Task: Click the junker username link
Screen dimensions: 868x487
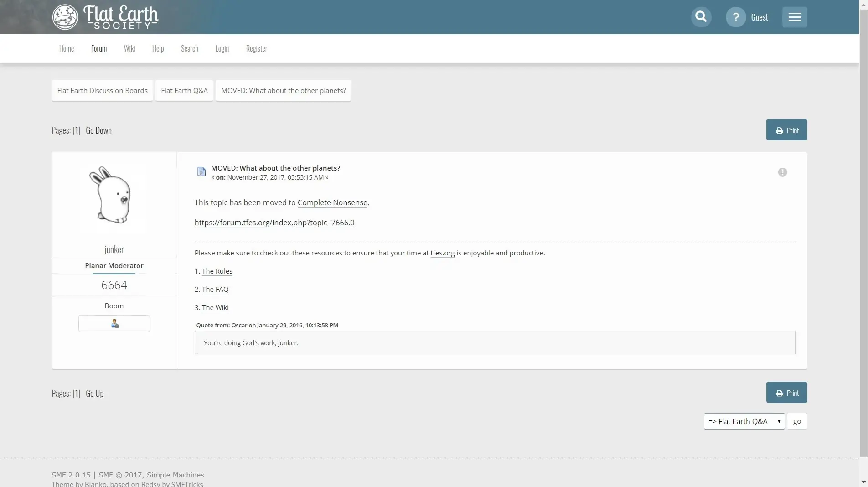Action: [x=114, y=249]
